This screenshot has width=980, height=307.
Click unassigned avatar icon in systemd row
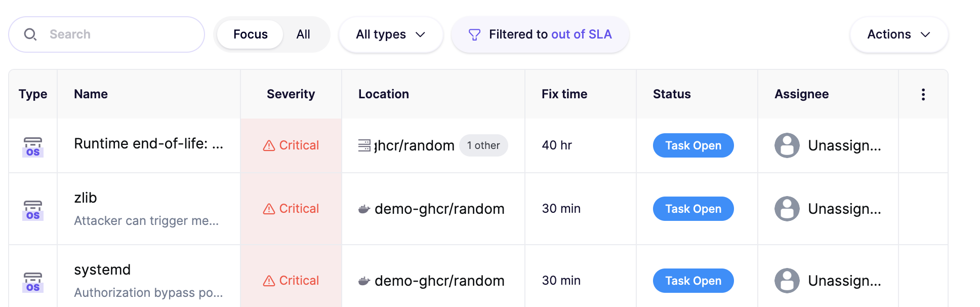coord(787,281)
